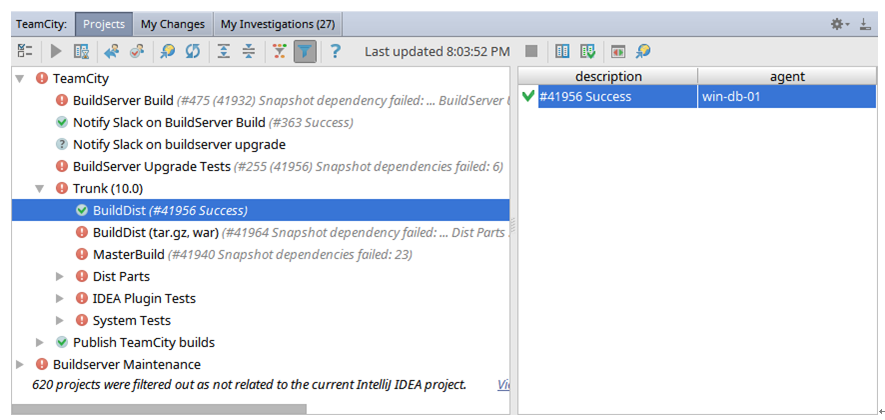Click green status icon of Notify Slack on BuildServer Build
The image size is (885, 420).
(62, 122)
